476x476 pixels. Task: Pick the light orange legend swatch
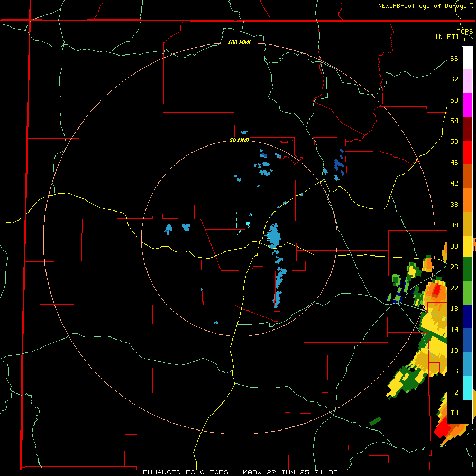point(467,200)
